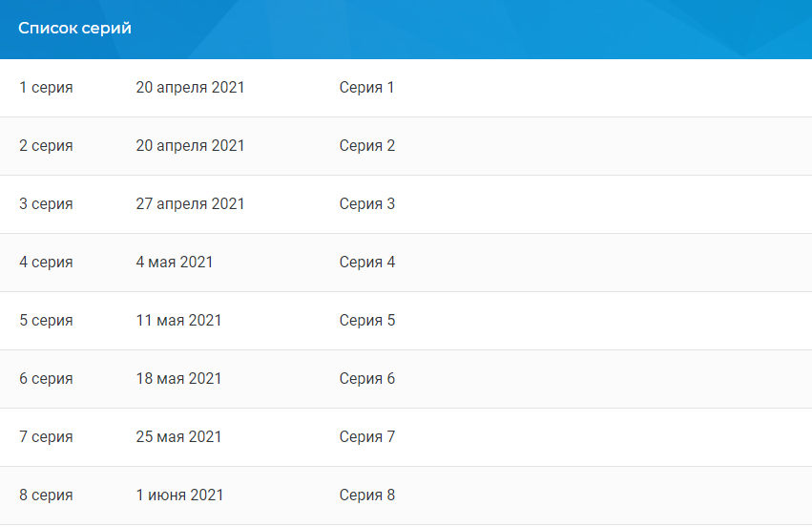
Task: Open the "Серия 2" episode title
Action: click(x=366, y=146)
